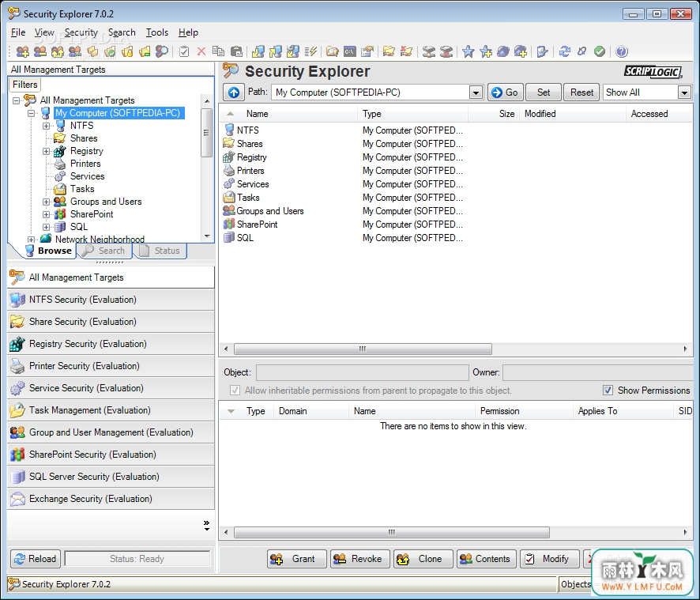The width and height of the screenshot is (700, 600).
Task: Click the Filters button
Action: [24, 85]
